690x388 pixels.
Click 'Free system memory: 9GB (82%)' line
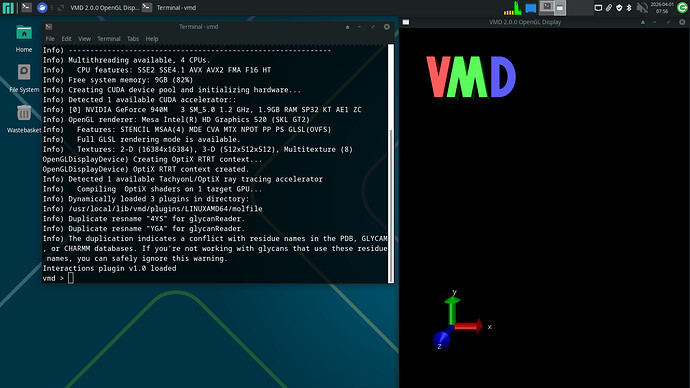(130, 80)
